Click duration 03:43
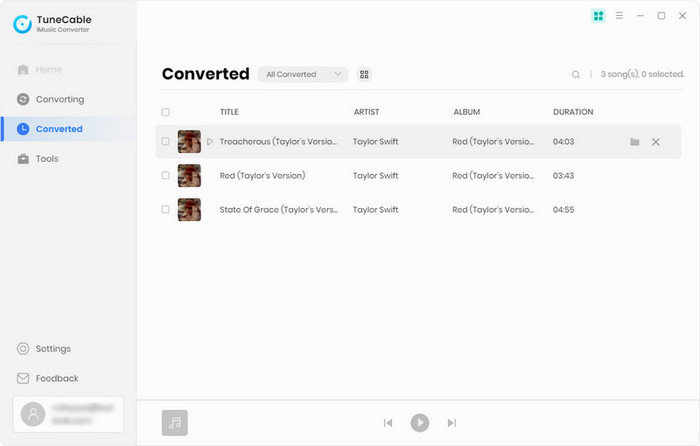Viewport: 700px width, 446px height. coord(563,175)
